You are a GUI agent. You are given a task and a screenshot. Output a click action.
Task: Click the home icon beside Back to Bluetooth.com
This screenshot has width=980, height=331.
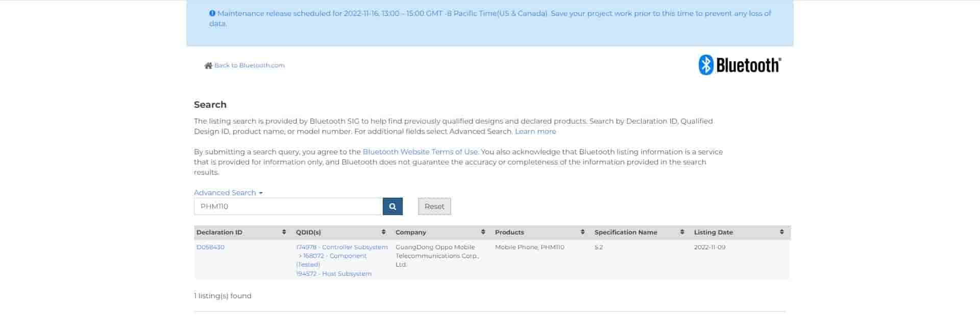coord(208,65)
